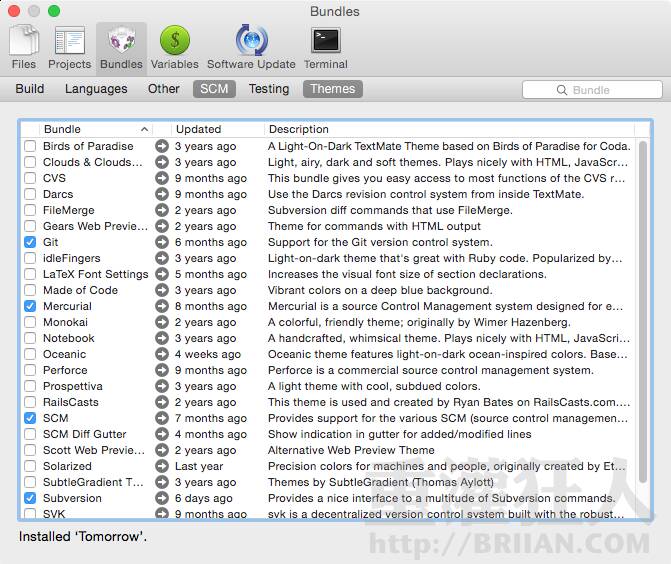671x564 pixels.
Task: Sort by the Description column header
Action: tap(449, 129)
